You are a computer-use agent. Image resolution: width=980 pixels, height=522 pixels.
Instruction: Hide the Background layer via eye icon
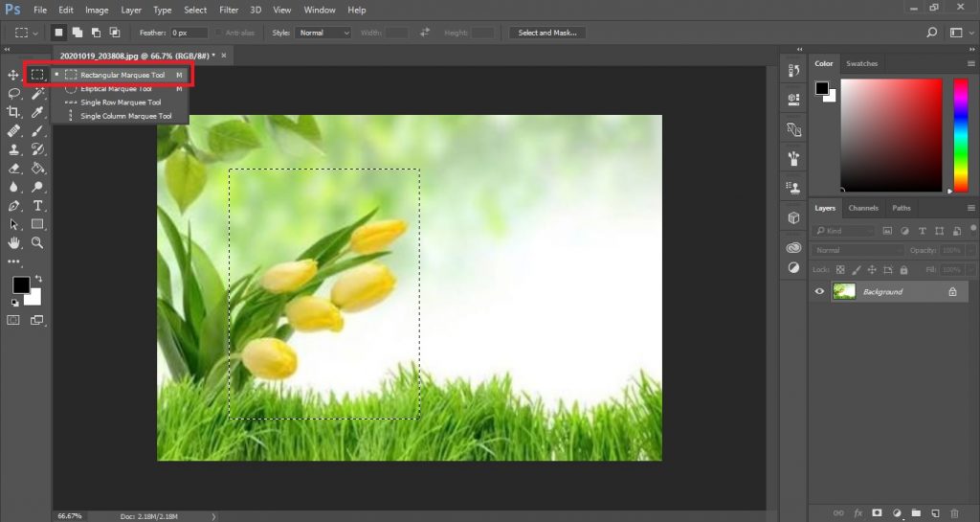[x=819, y=291]
